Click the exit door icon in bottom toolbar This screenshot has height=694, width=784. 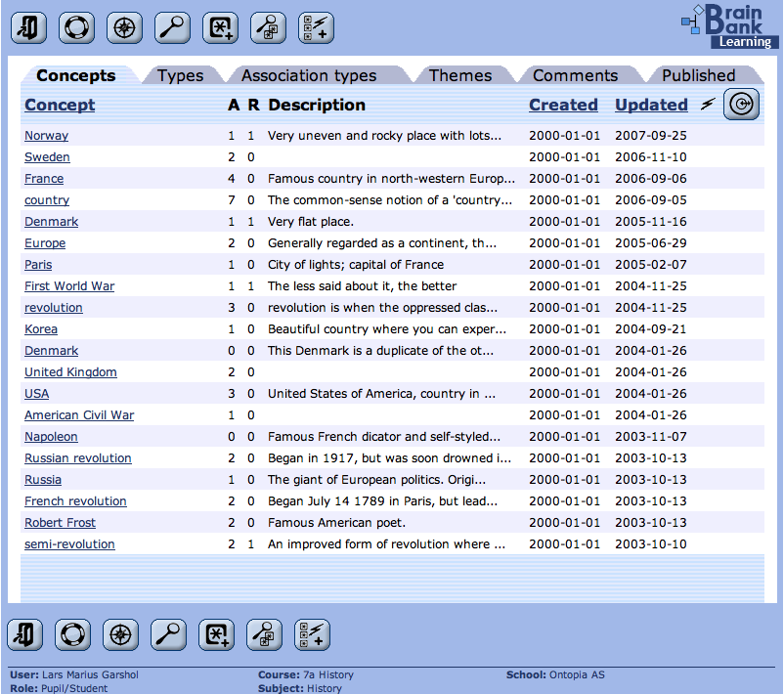[x=25, y=635]
